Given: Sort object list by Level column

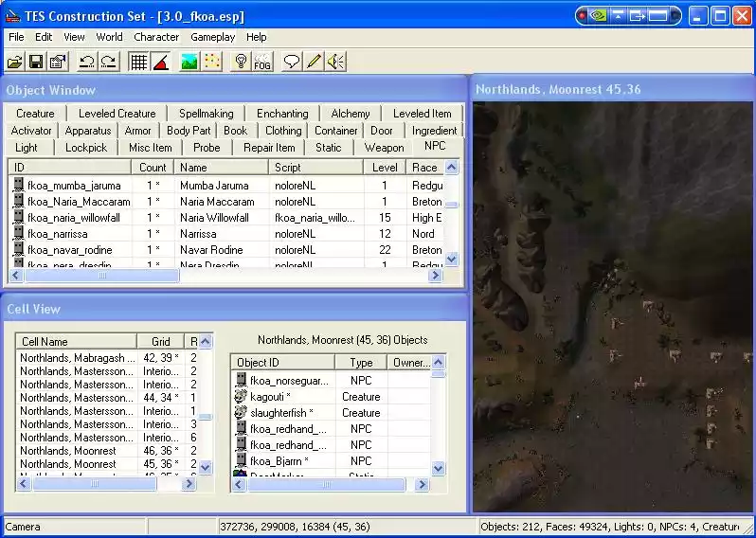Looking at the screenshot, I should (x=385, y=168).
